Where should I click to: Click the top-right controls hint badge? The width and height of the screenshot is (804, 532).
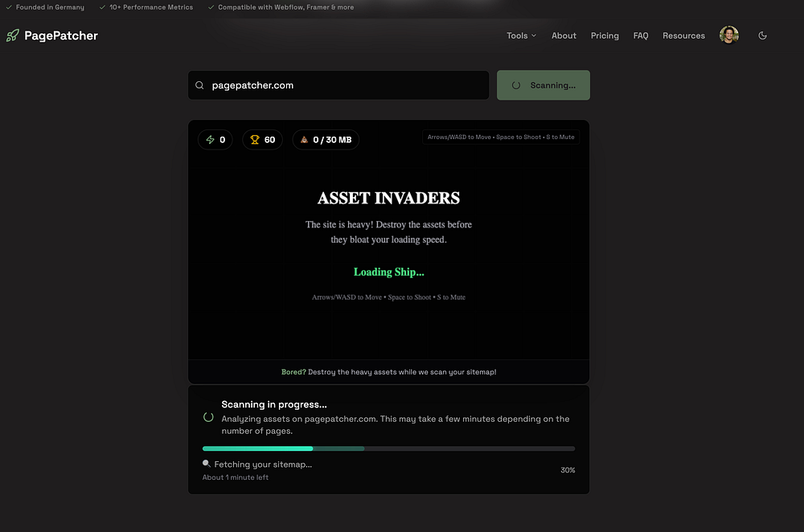(x=501, y=137)
